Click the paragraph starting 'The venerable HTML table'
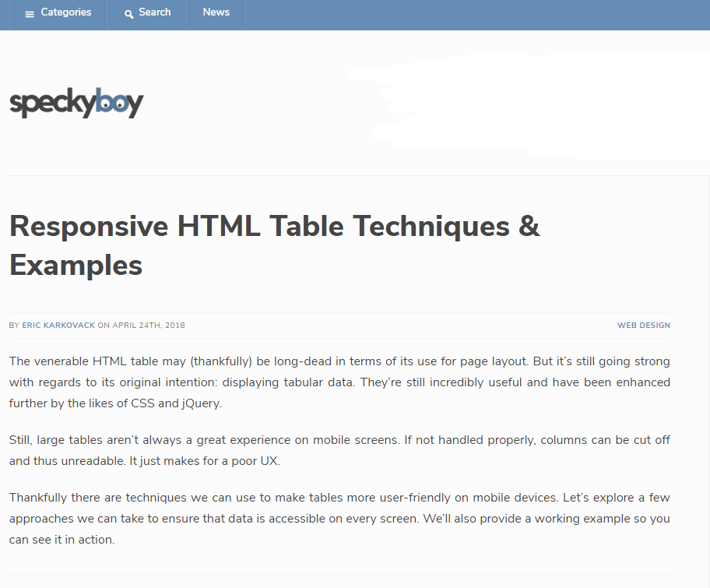The height and width of the screenshot is (588, 710). (339, 382)
